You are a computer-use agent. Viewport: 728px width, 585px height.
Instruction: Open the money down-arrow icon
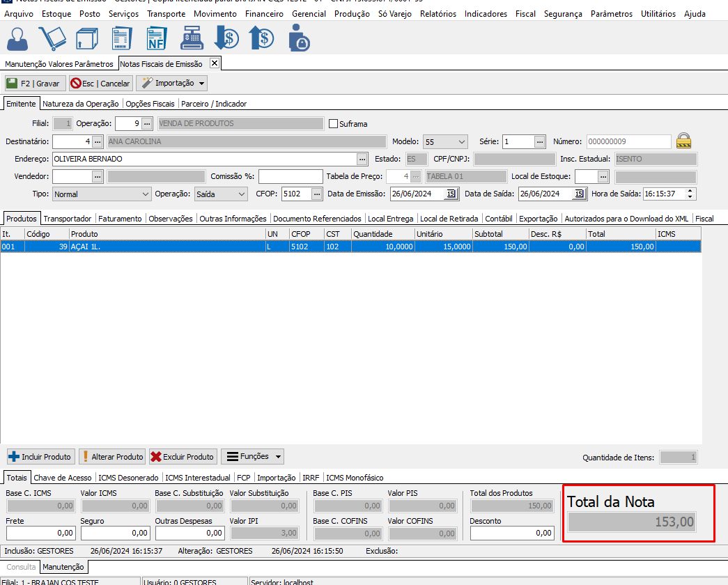point(226,38)
